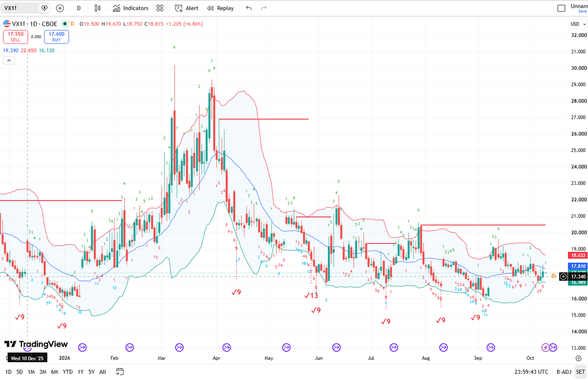Click the indicator value 19.390 in the legend
The height and width of the screenshot is (379, 588).
10,51
